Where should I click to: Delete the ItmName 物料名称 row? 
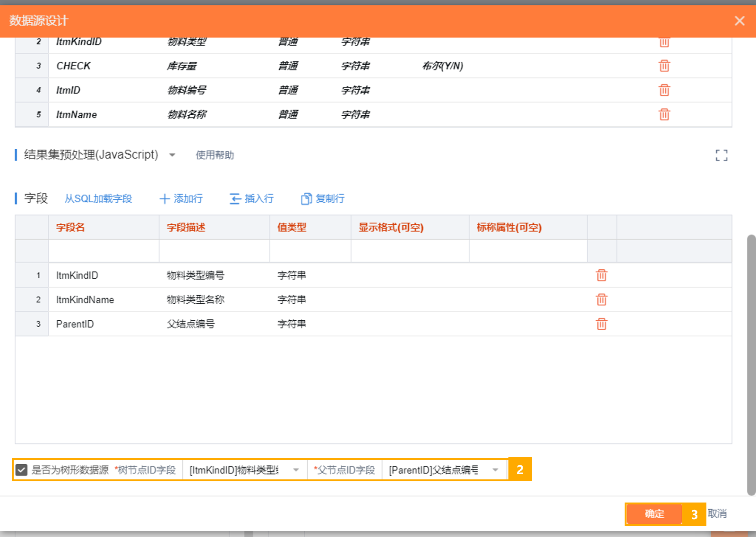(664, 114)
